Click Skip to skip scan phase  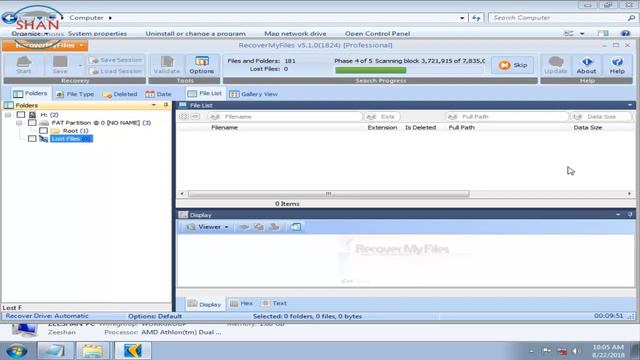pos(513,65)
